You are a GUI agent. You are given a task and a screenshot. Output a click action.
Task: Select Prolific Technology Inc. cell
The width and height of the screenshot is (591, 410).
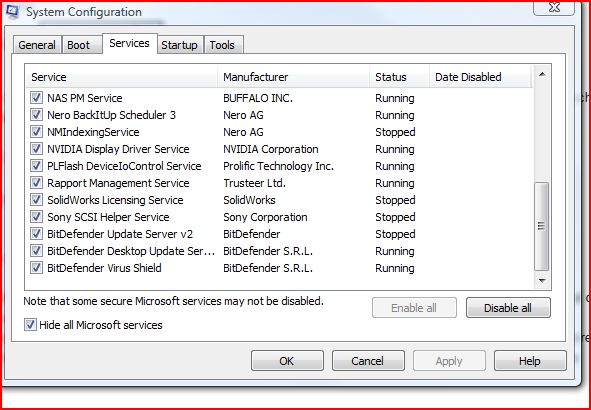point(279,166)
